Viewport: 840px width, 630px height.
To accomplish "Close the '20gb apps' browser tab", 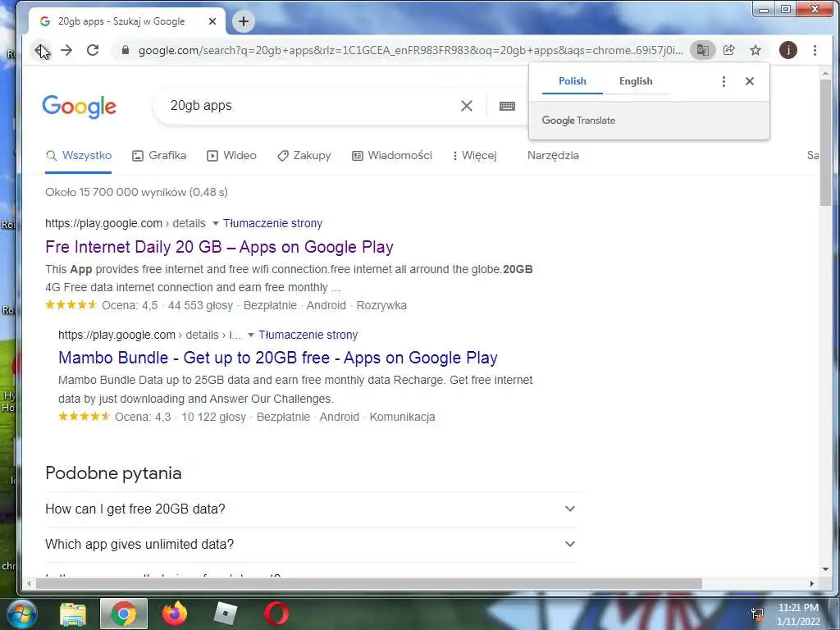I will tap(212, 21).
